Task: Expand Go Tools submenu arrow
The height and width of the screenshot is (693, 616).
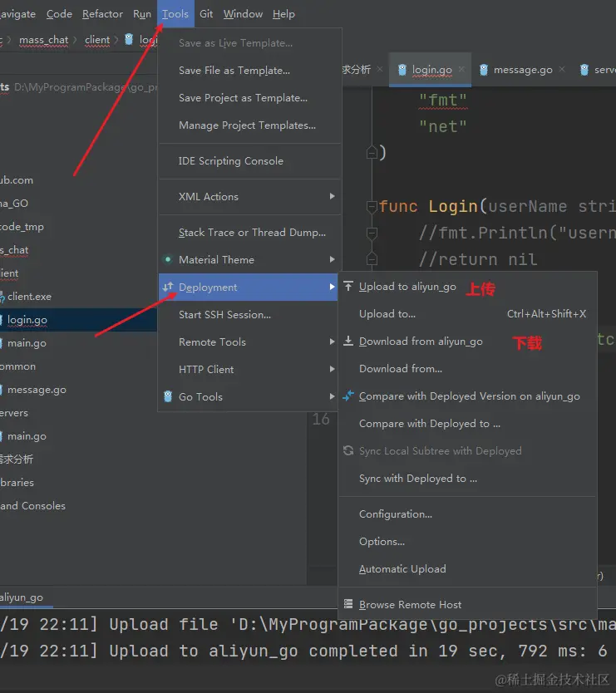Action: 332,396
